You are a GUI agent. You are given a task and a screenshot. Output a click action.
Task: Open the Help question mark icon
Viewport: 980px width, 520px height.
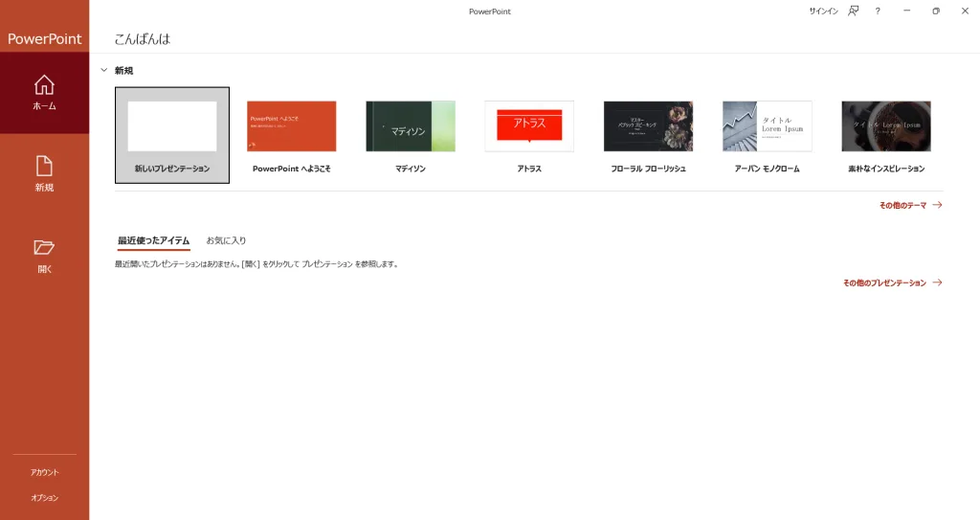pos(878,11)
